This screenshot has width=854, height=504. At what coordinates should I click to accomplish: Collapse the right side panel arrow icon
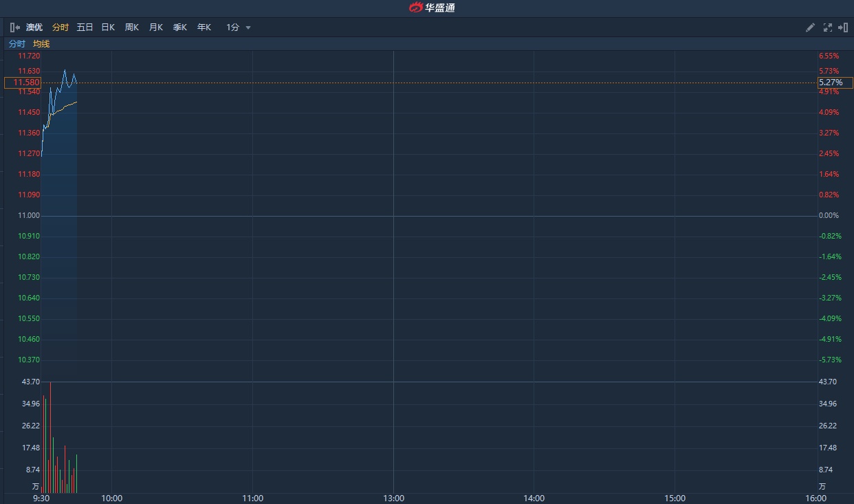[x=843, y=28]
